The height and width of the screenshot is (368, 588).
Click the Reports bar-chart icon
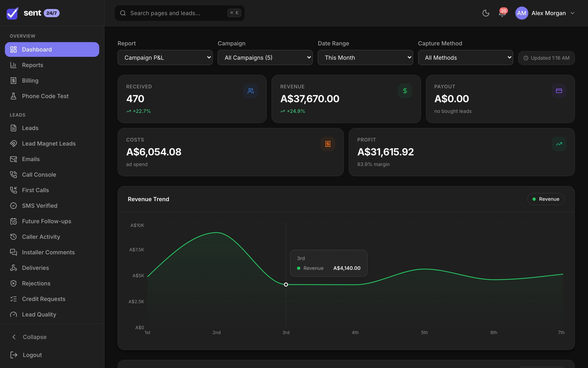tap(14, 65)
